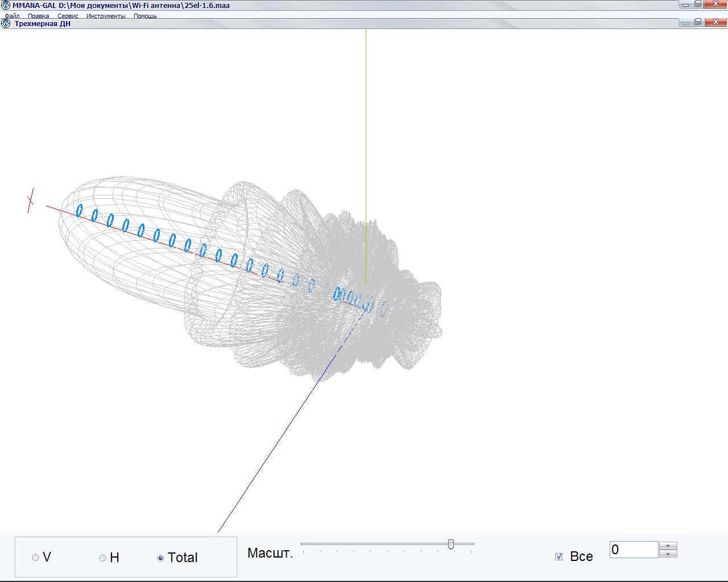
Task: Close the main MMANA-GAL window
Action: pos(715,3)
